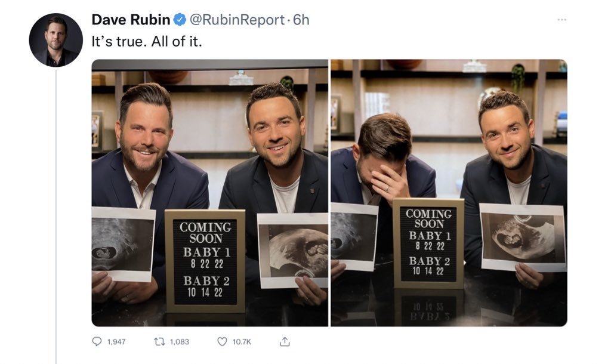The width and height of the screenshot is (611, 364).
Task: Click the far-right ultrasound printout in right photo
Action: pos(522,237)
